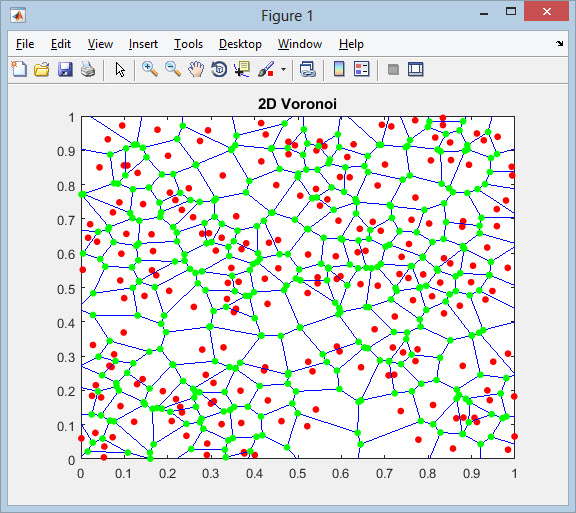Open the Tools menu
Screen dimensions: 576x513
pos(188,44)
